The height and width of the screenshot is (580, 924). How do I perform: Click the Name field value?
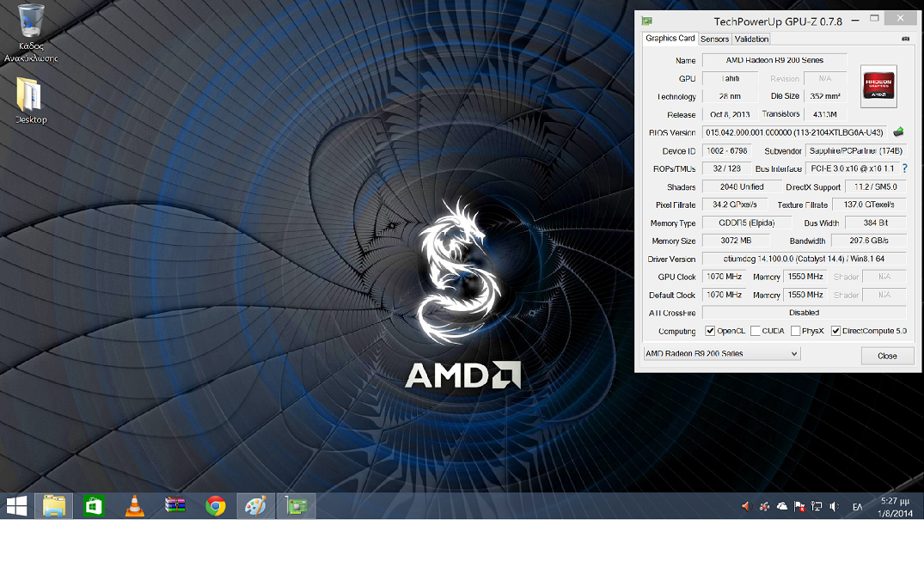774,60
